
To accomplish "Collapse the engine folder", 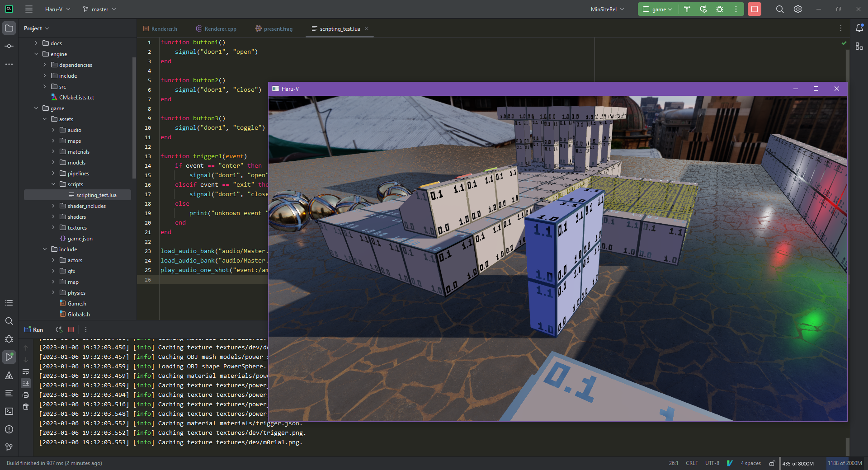I will tap(36, 54).
